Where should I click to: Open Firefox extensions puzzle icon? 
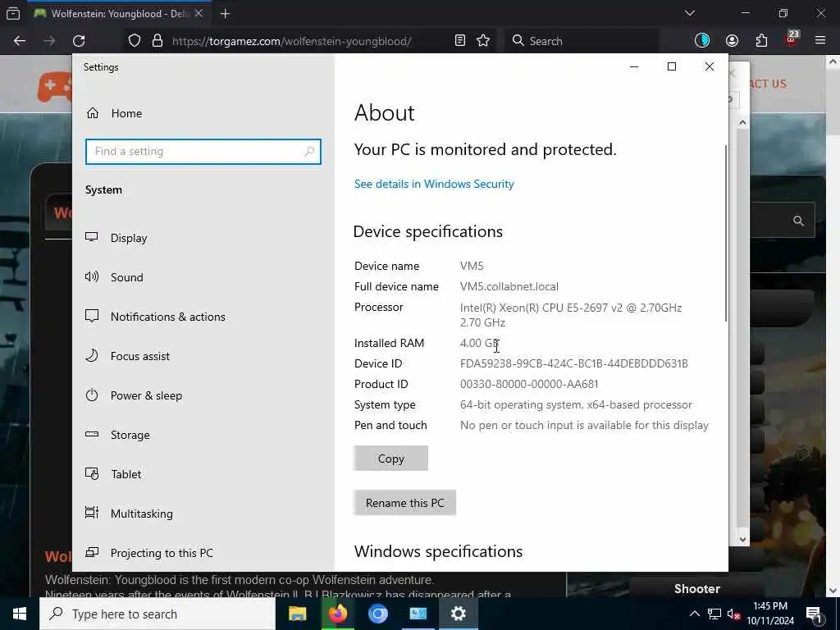761,41
